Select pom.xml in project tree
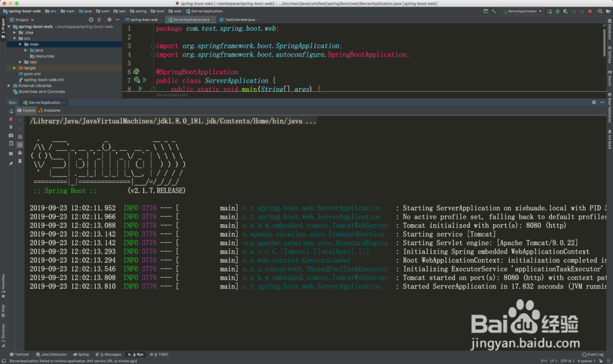The image size is (613, 364). 29,74
